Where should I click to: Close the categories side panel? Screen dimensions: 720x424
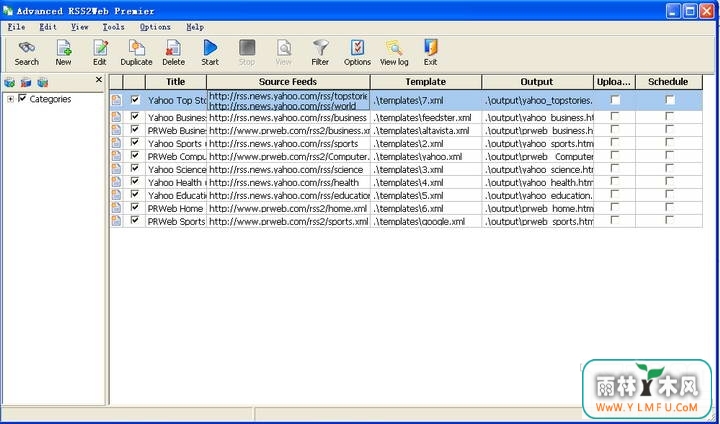click(99, 80)
